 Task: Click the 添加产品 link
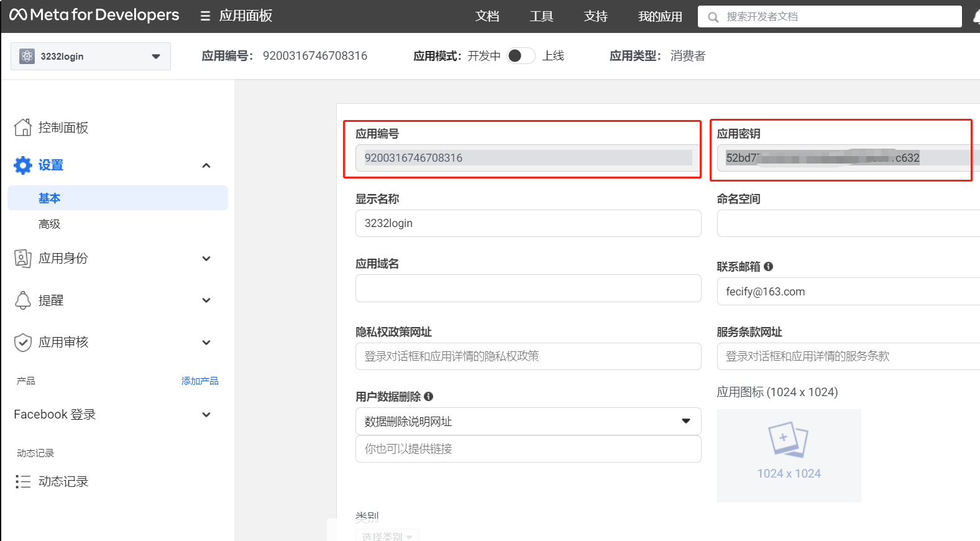(199, 381)
